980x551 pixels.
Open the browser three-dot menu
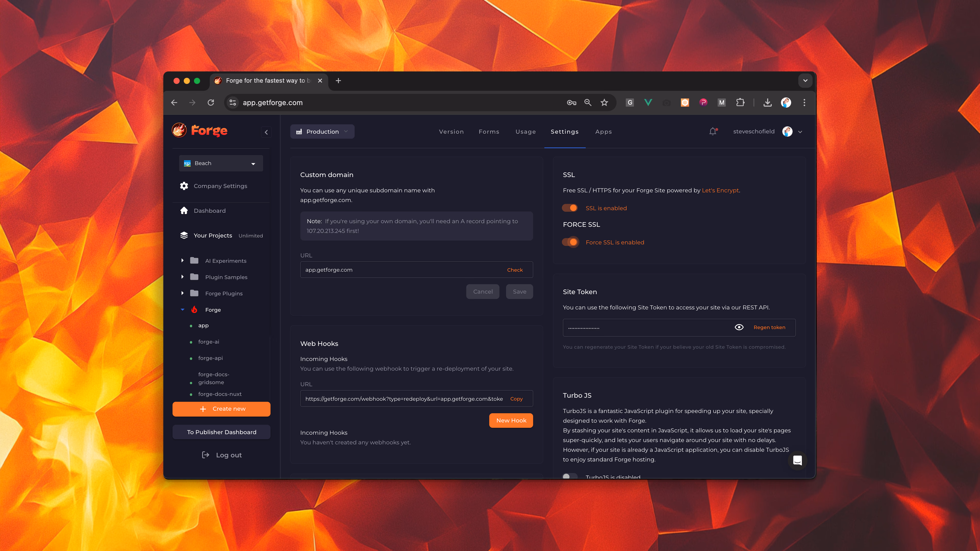[804, 103]
